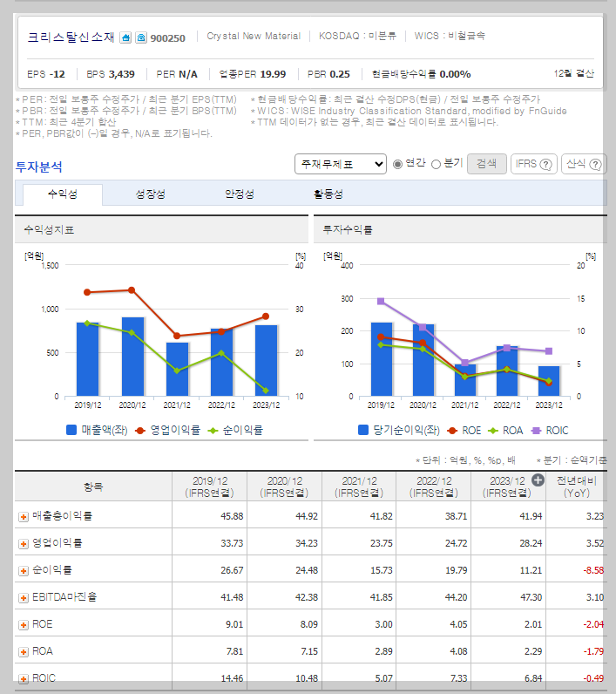Select the 분기 radio button
Viewport: 616px width, 694px height.
click(x=436, y=164)
